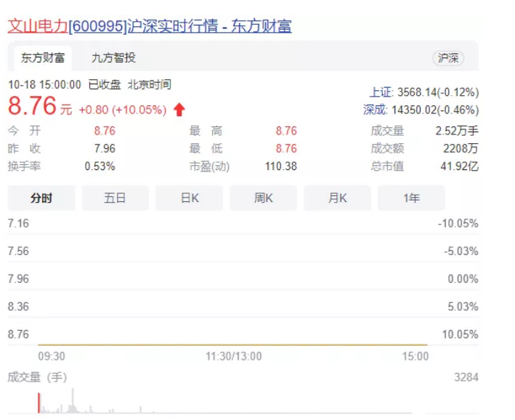
Task: Click the -5.03% axis label
Action: 461,251
